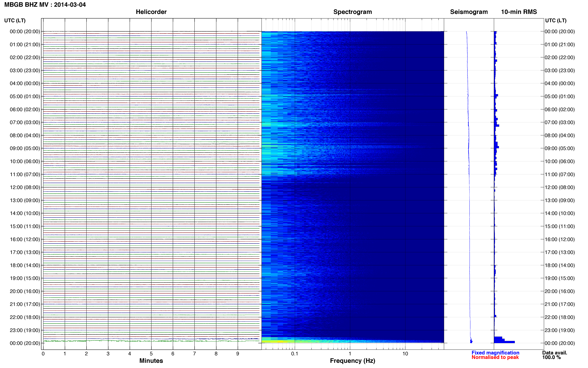Viewport: 588px width, 368px height.
Task: Click the '10' frequency tick label
Action: (405, 354)
